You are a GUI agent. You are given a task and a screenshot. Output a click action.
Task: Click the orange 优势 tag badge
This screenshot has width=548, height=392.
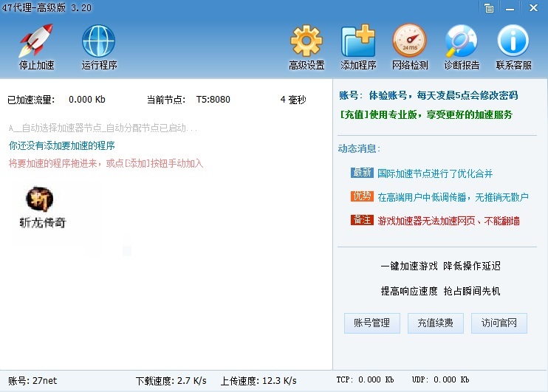point(362,196)
